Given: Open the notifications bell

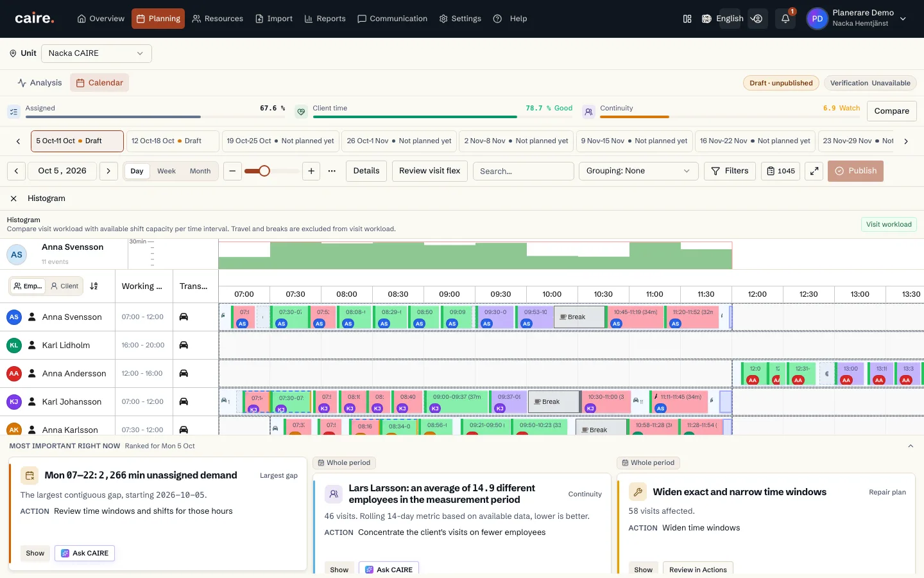Looking at the screenshot, I should pos(785,19).
